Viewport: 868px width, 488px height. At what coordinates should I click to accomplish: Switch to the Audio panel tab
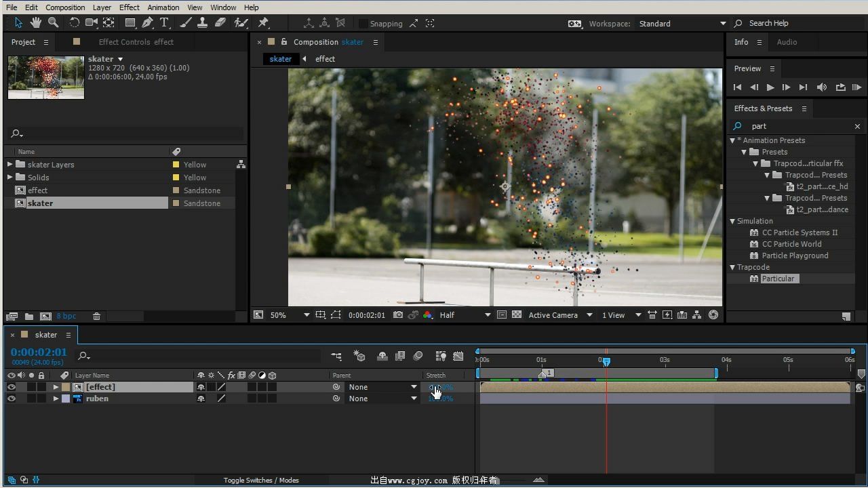[x=787, y=42]
